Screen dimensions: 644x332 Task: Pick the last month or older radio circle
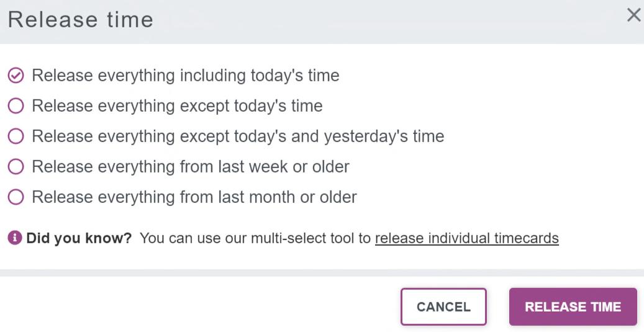click(16, 197)
